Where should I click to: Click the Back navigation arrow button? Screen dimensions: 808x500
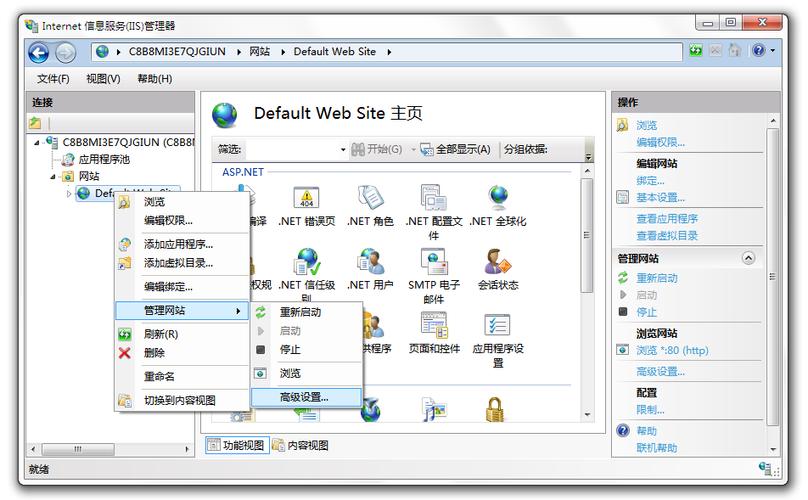click(x=39, y=53)
